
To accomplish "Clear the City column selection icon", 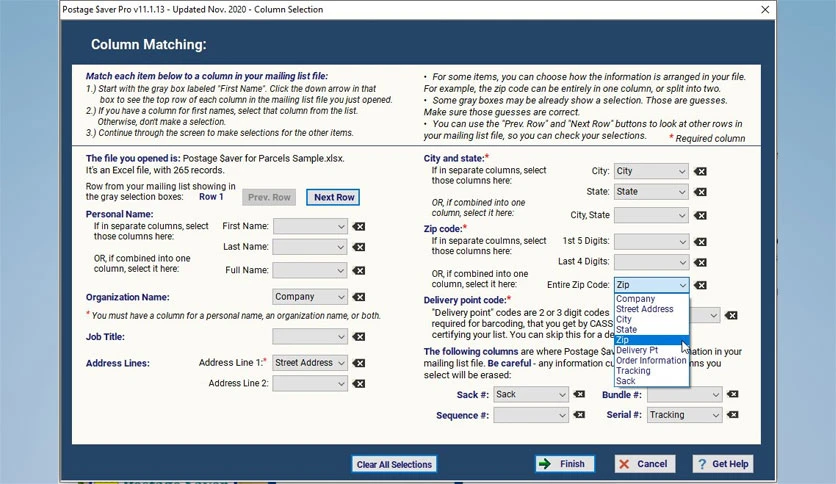I will coord(700,172).
